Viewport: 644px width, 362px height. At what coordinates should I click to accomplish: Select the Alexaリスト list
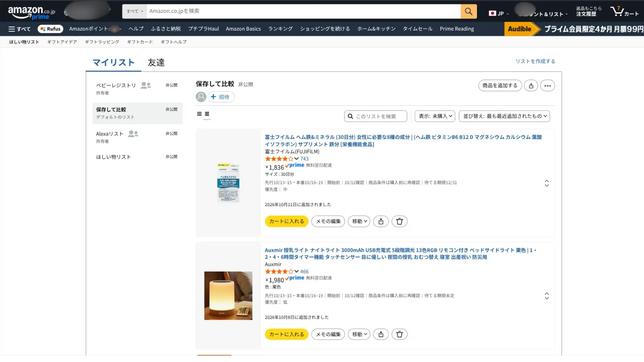[x=137, y=137]
